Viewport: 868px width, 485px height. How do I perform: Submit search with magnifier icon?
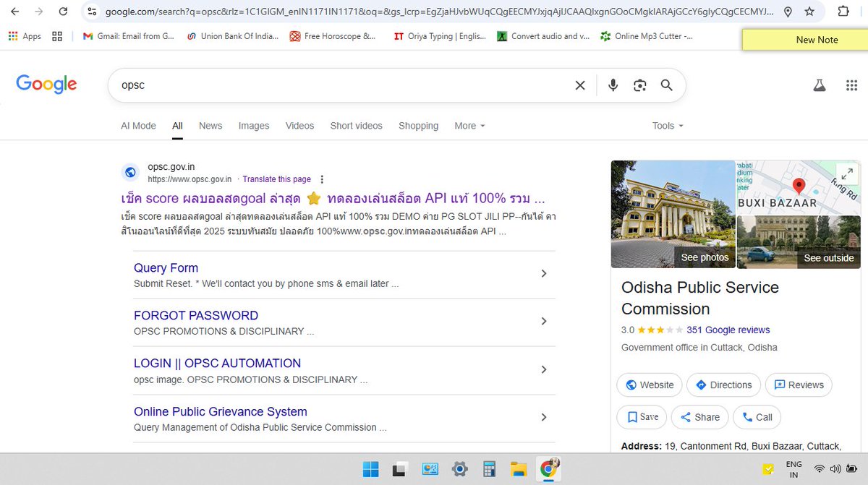tap(667, 85)
